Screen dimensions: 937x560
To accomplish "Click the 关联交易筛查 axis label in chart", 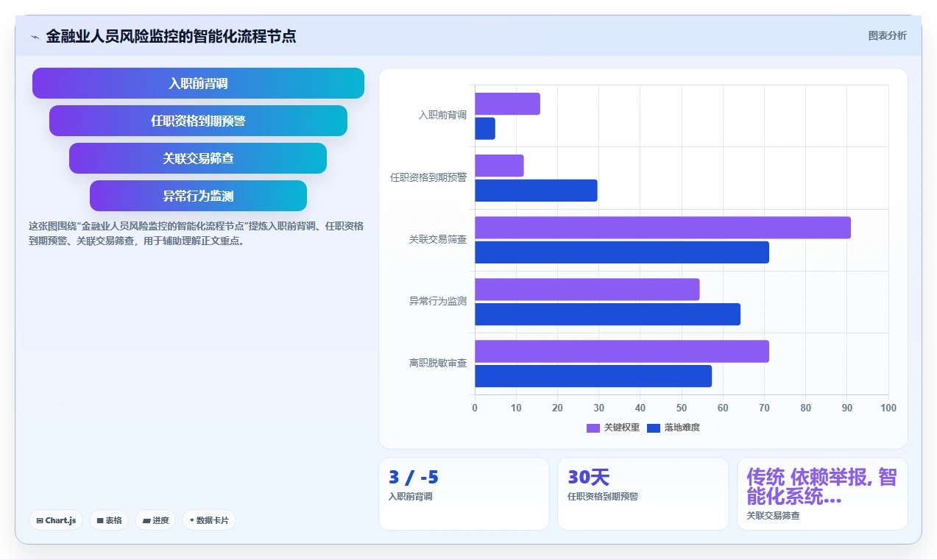I will pos(438,240).
